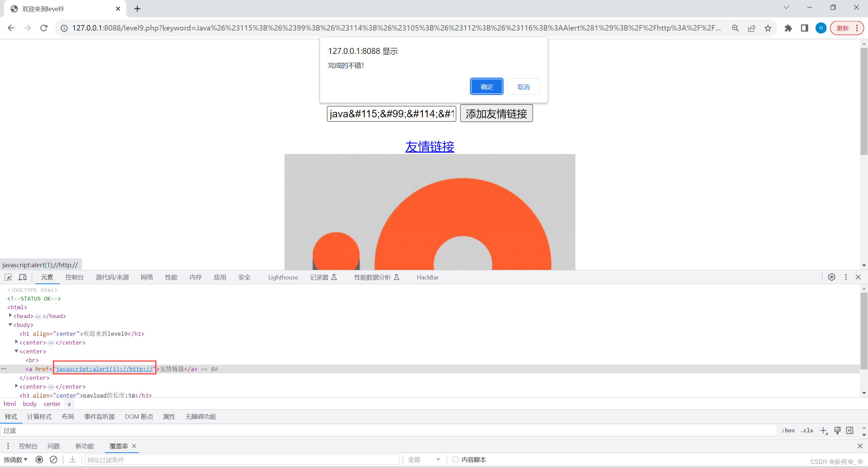Viewport: 868px width, 468px height.
Task: Open the 记录器 tab
Action: [323, 277]
